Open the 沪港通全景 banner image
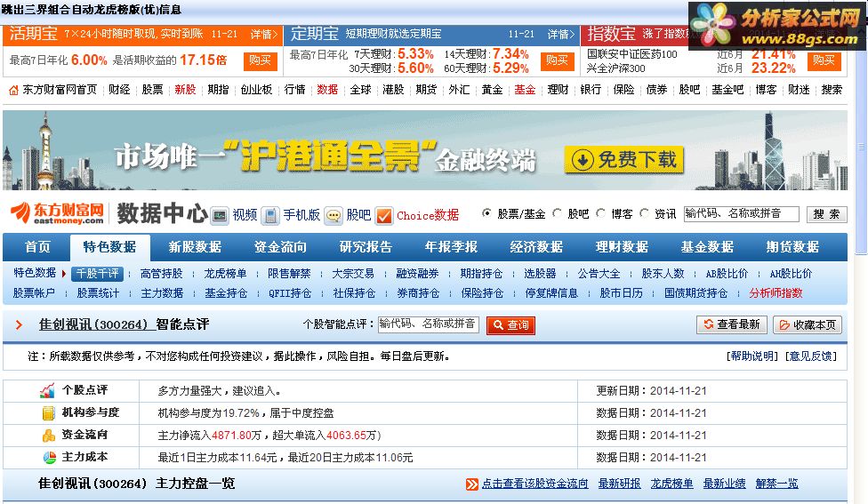The image size is (868, 504). point(424,150)
